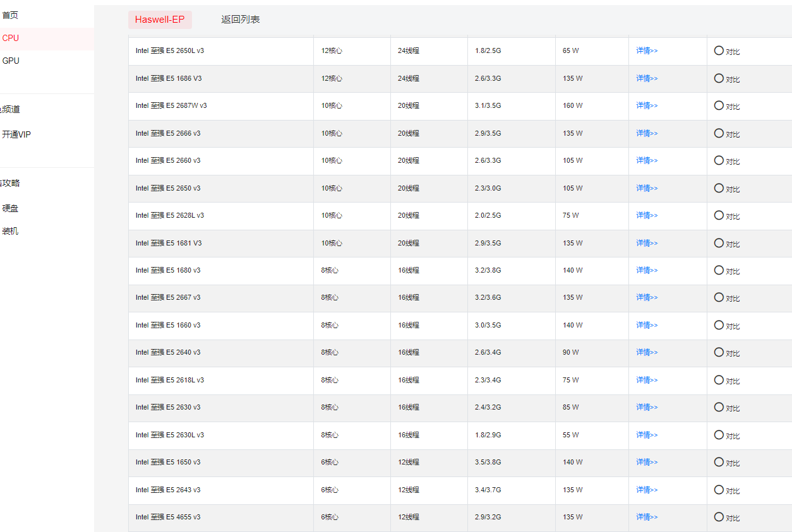This screenshot has height=532, width=792.
Task: Open 装机 guide in sidebar
Action: pos(10,231)
